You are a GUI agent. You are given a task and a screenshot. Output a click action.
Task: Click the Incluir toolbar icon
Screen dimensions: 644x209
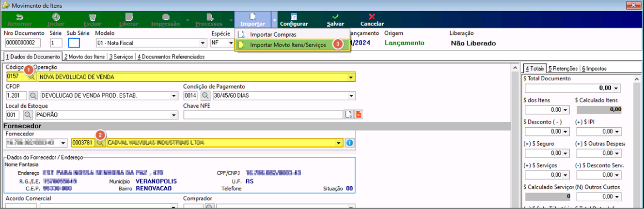56,16
